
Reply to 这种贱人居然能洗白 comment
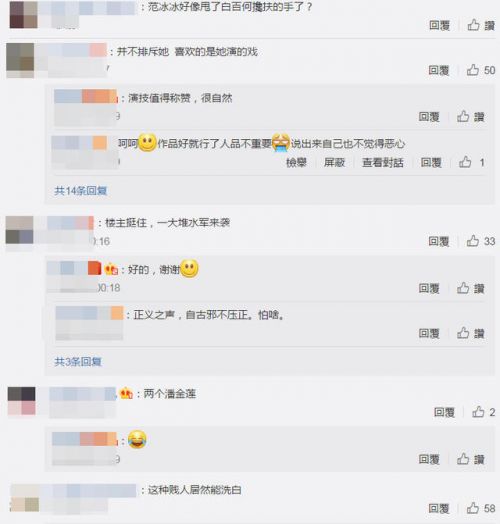439,508
